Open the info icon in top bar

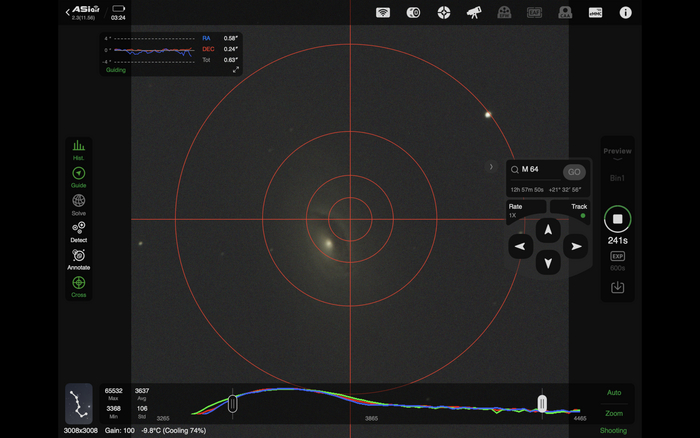tap(626, 13)
